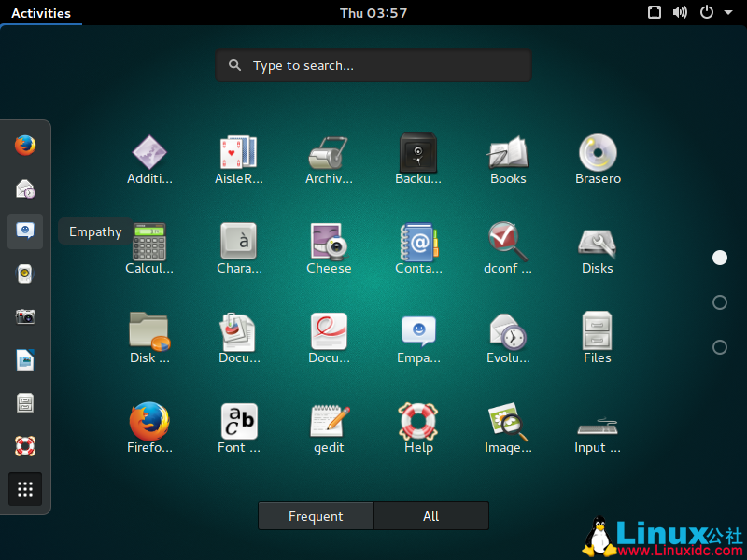Open the Calculator app
747x560 pixels.
click(x=149, y=242)
